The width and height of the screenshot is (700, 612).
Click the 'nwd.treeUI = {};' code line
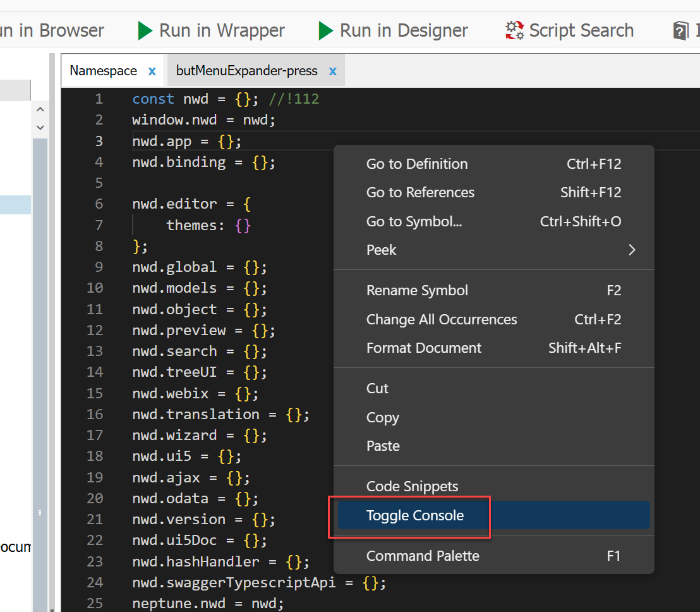pos(200,372)
